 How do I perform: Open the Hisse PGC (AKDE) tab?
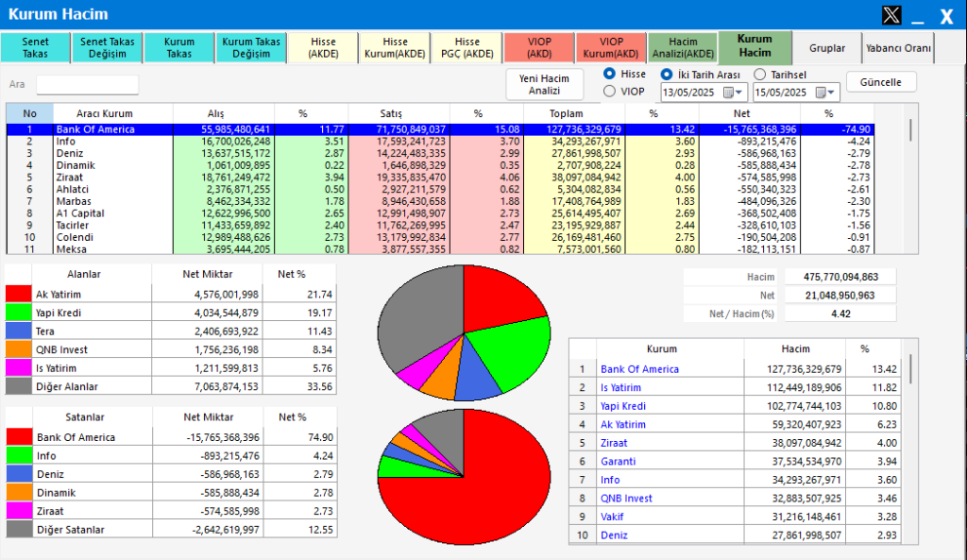click(467, 47)
